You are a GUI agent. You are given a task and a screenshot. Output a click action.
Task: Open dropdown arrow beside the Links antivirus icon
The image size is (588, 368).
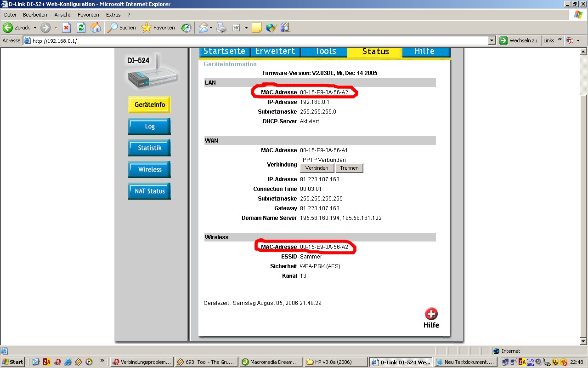click(x=578, y=40)
